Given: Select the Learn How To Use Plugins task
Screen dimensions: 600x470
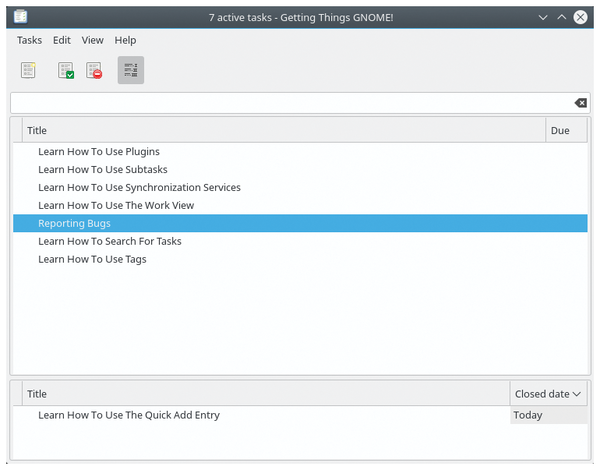Looking at the screenshot, I should 300,152.
